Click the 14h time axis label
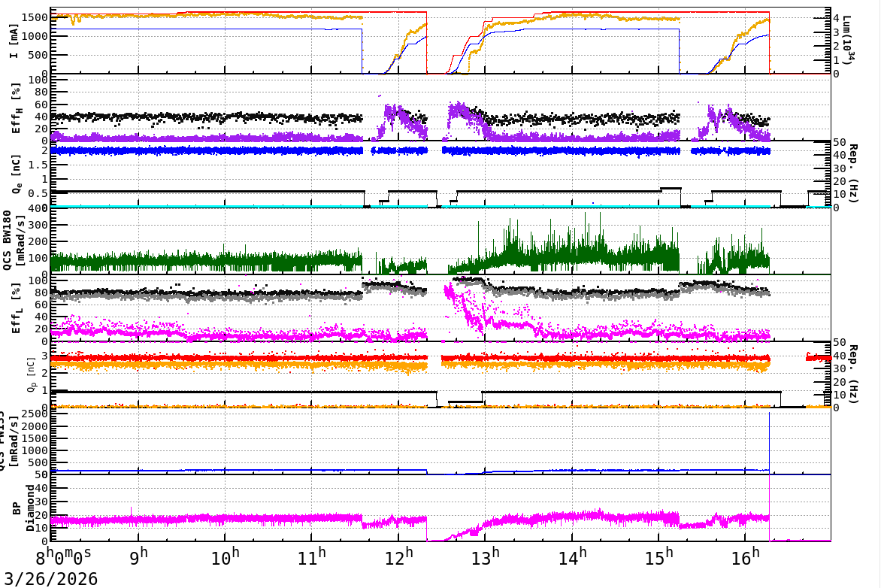The image size is (881, 588). [572, 557]
